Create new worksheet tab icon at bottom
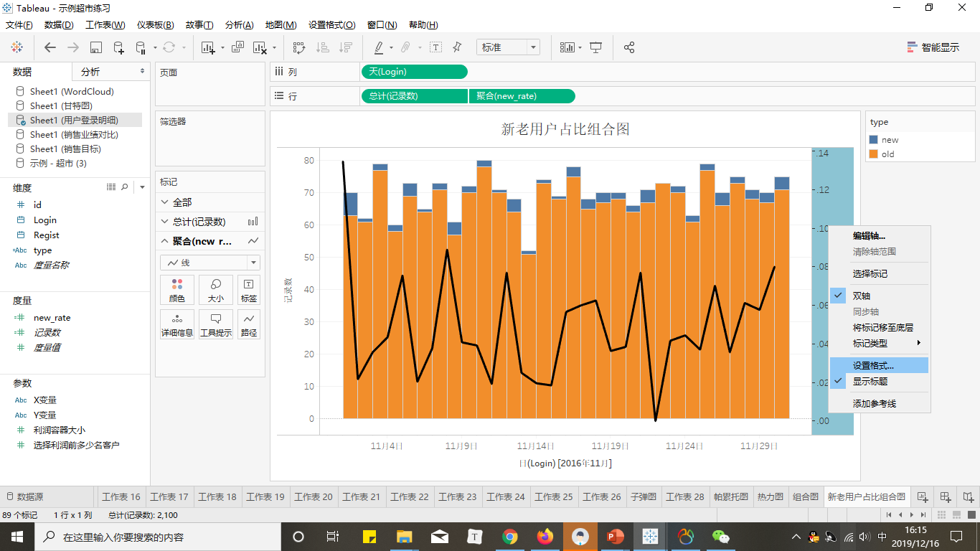Viewport: 980px width, 551px height. (x=923, y=496)
